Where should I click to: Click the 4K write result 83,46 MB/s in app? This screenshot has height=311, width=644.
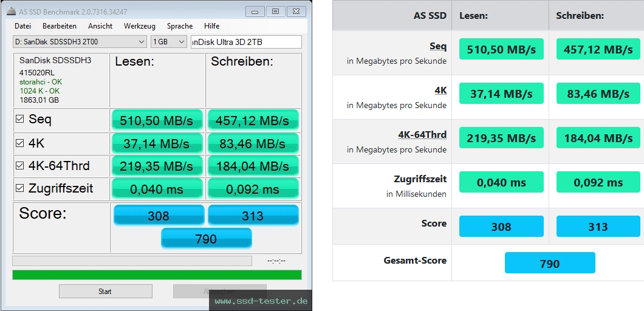253,143
